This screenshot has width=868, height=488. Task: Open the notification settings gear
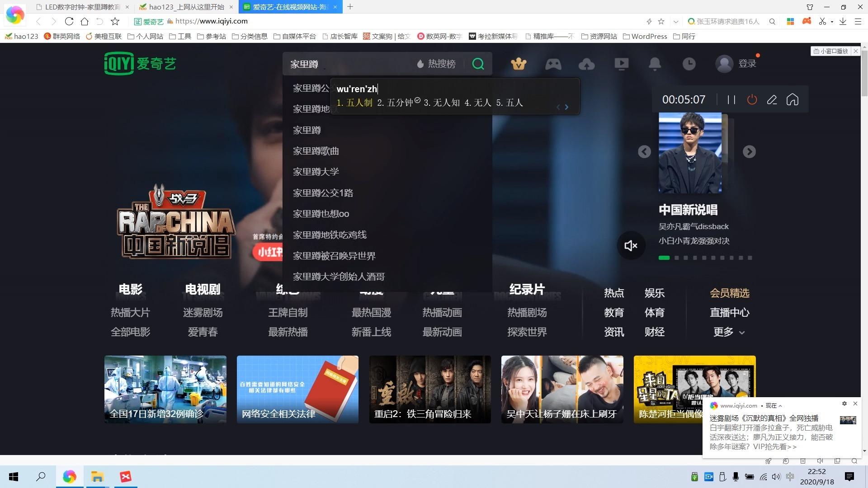pos(844,404)
